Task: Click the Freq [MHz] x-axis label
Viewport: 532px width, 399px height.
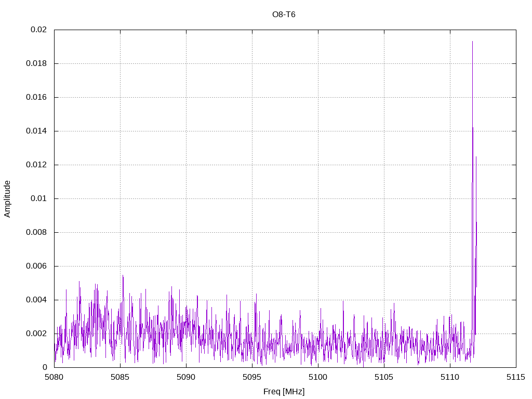Action: coord(284,392)
